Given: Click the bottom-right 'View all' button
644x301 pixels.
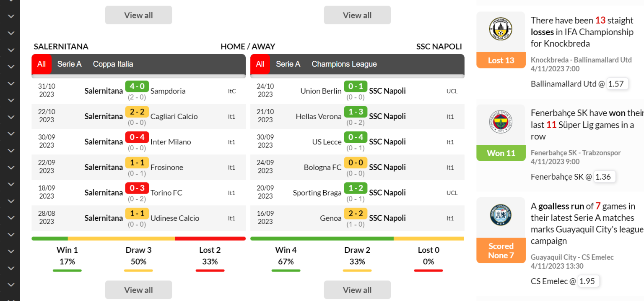Looking at the screenshot, I should point(357,290).
